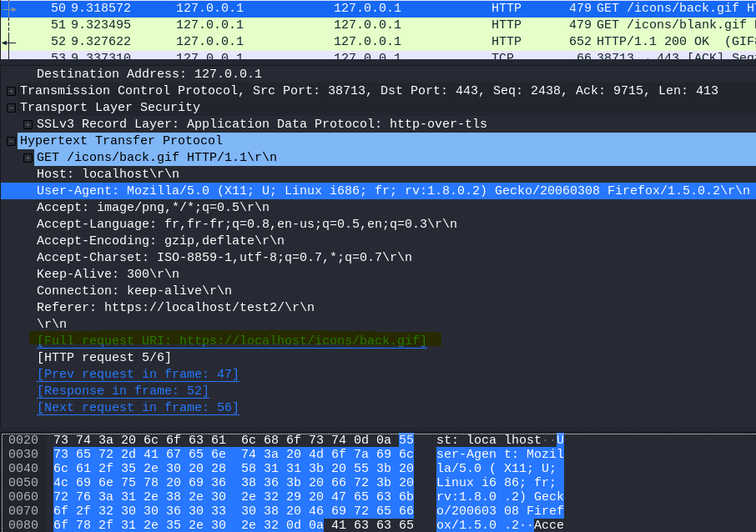Click the HTTP protocol cell of packet 52

point(507,42)
